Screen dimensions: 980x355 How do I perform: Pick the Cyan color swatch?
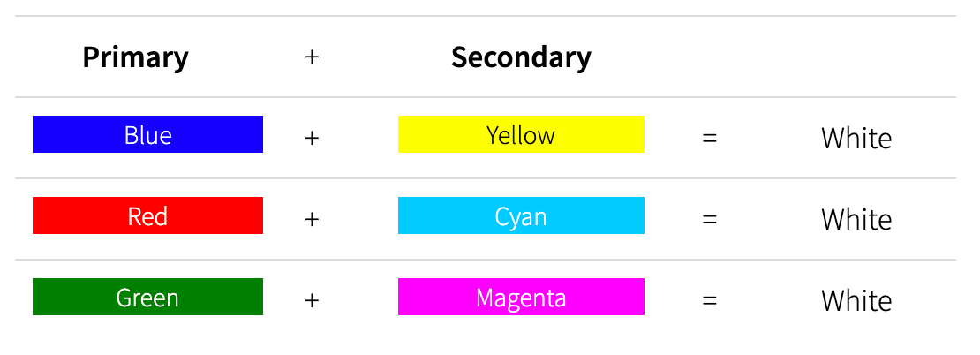point(521,215)
